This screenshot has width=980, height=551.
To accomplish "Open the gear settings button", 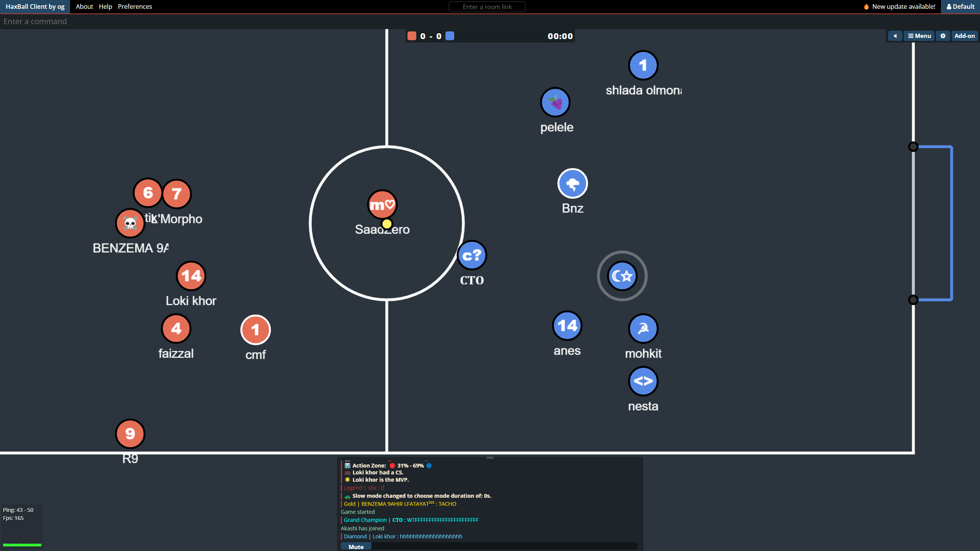I will [x=943, y=36].
